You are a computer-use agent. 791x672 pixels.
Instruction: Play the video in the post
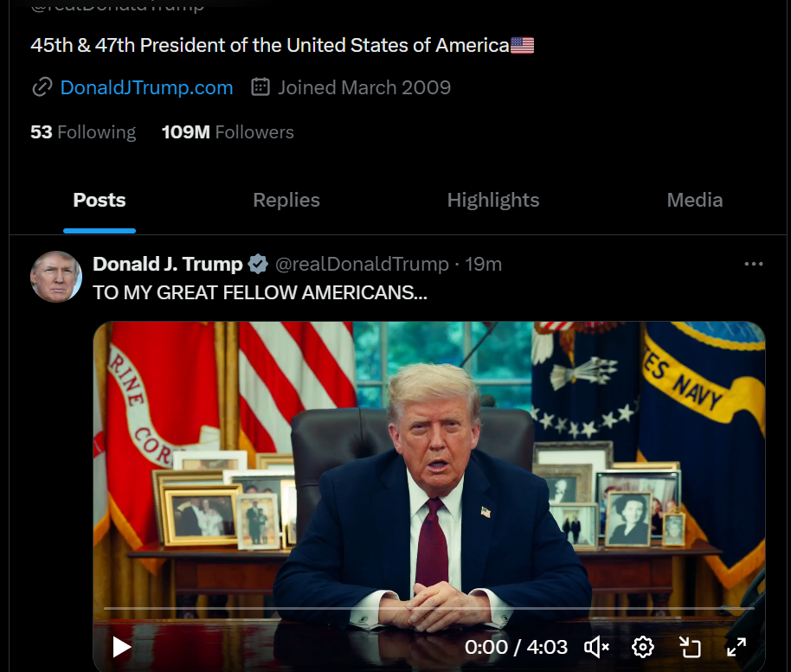(x=121, y=647)
